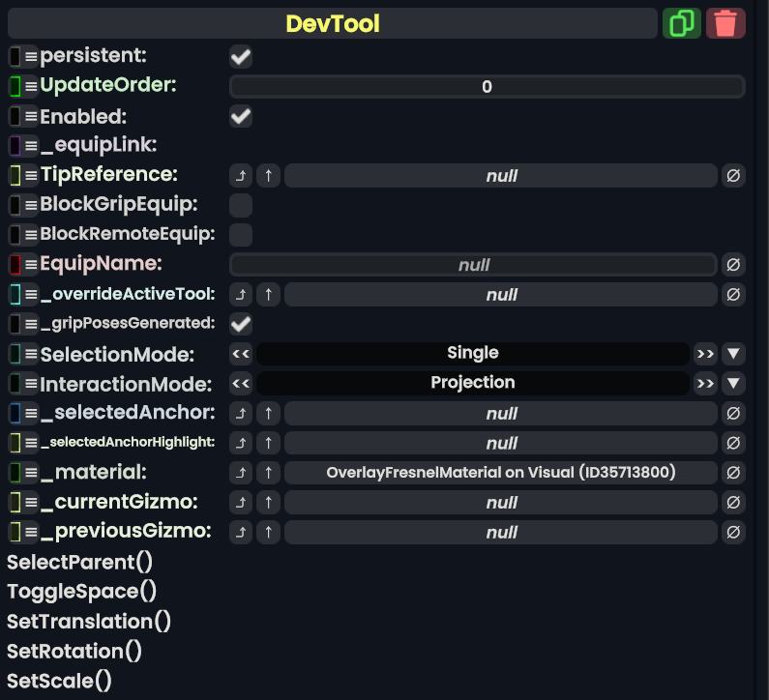Click the green duplicate component icon
Image resolution: width=769 pixels, height=700 pixels.
(x=682, y=23)
